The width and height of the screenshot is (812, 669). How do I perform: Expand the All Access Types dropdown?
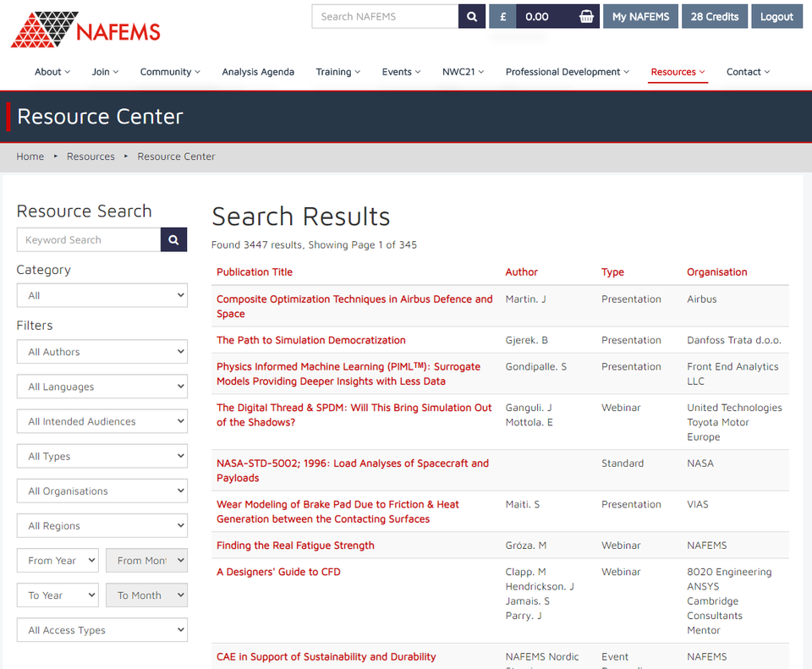[101, 630]
